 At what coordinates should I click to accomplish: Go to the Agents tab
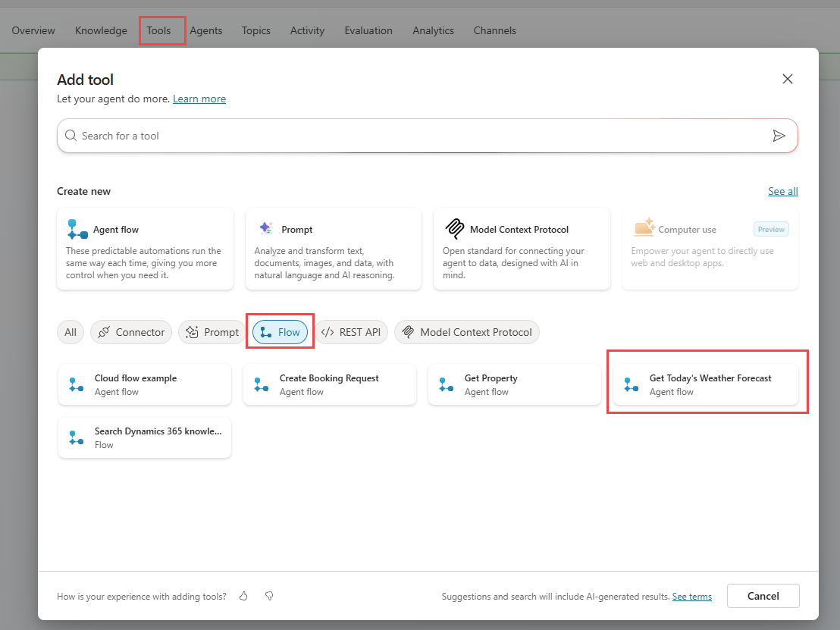click(x=205, y=30)
